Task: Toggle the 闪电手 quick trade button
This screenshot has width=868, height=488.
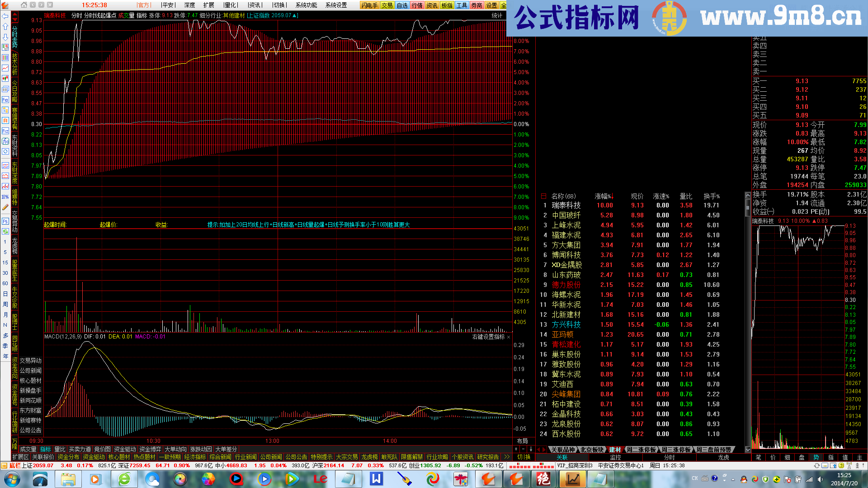Action: 369,5
